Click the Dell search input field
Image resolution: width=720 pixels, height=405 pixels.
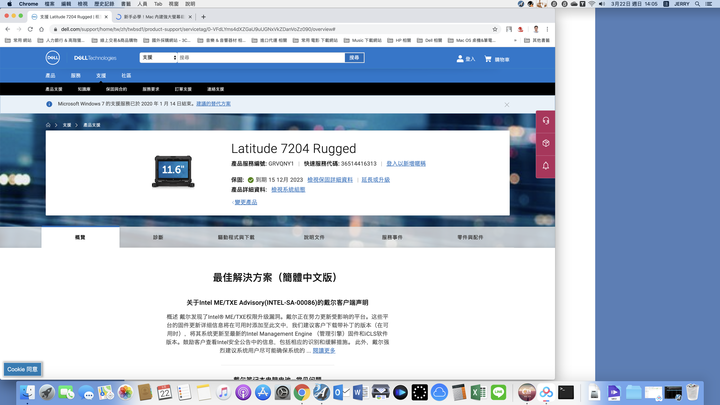coord(261,58)
